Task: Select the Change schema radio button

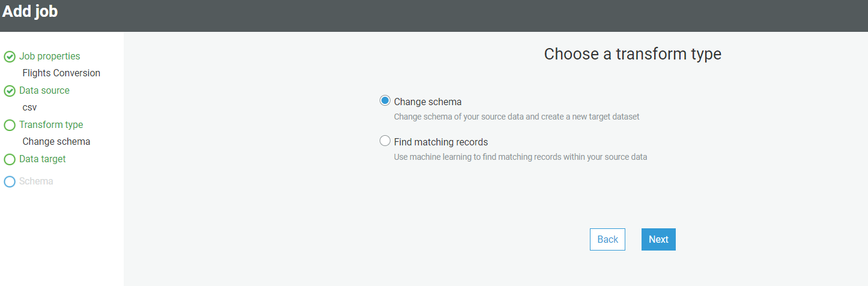Action: point(385,101)
